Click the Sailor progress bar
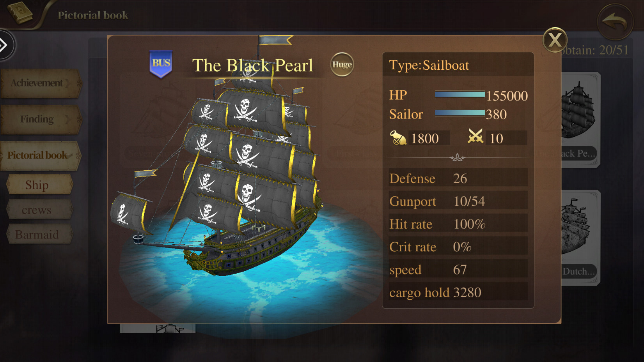 [x=459, y=113]
